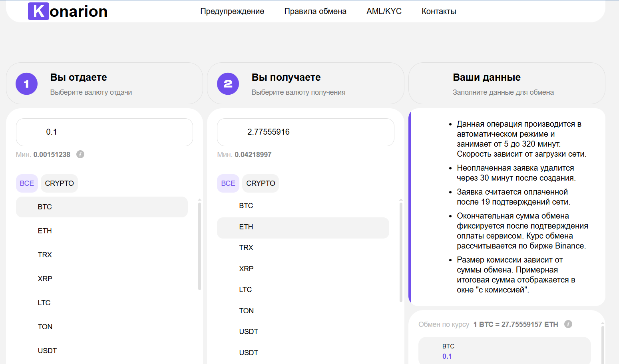Open the Контакты page
Viewport: 619px width, 364px height.
(x=438, y=11)
